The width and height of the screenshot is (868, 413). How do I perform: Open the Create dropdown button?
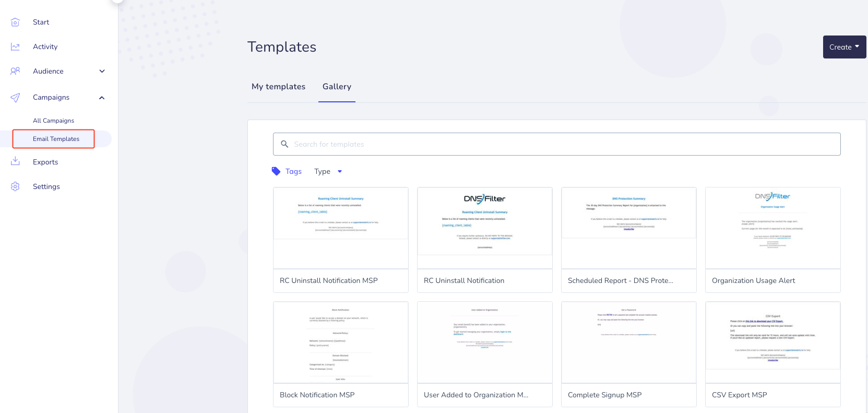click(845, 47)
